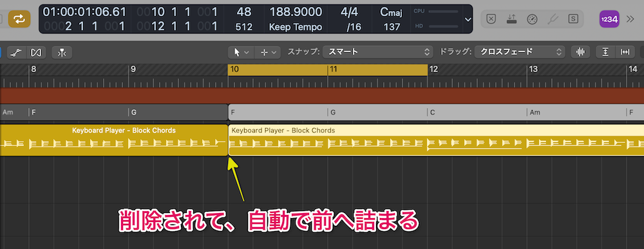
Task: Toggle Low Latency Mode gauge icon
Action: [533, 19]
